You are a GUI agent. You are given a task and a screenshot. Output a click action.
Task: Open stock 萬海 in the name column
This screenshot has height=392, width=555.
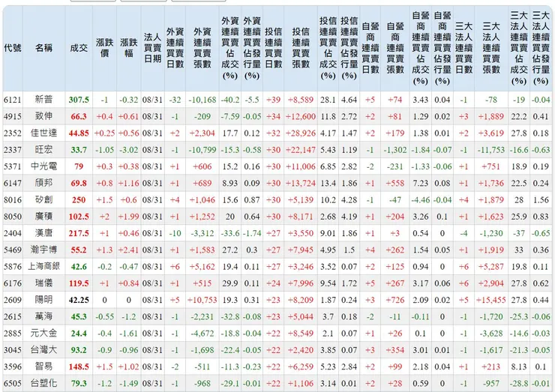tap(44, 316)
